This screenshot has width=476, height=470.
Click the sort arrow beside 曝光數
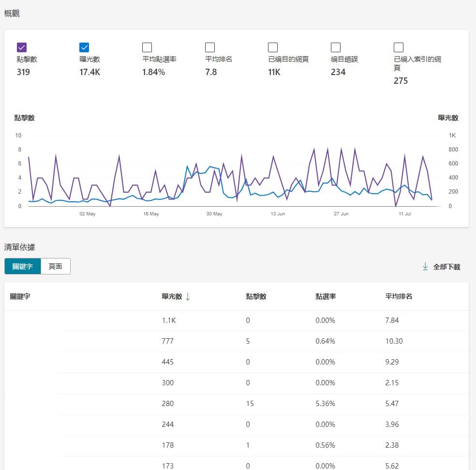click(x=188, y=297)
